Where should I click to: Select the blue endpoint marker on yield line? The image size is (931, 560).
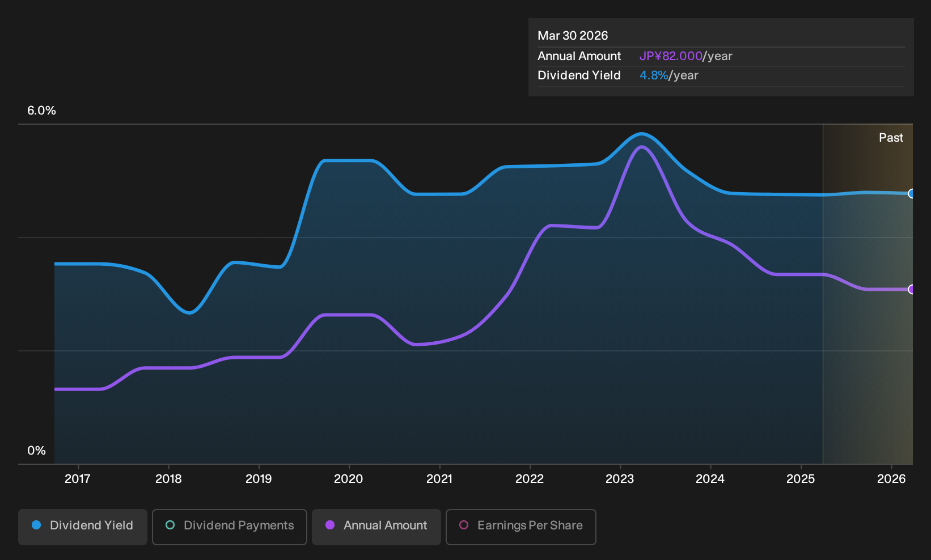pos(911,194)
